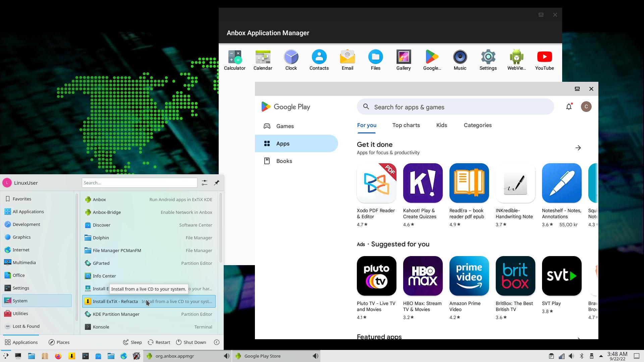Open Google Play notifications bell
Image resolution: width=644 pixels, height=362 pixels.
click(x=569, y=107)
